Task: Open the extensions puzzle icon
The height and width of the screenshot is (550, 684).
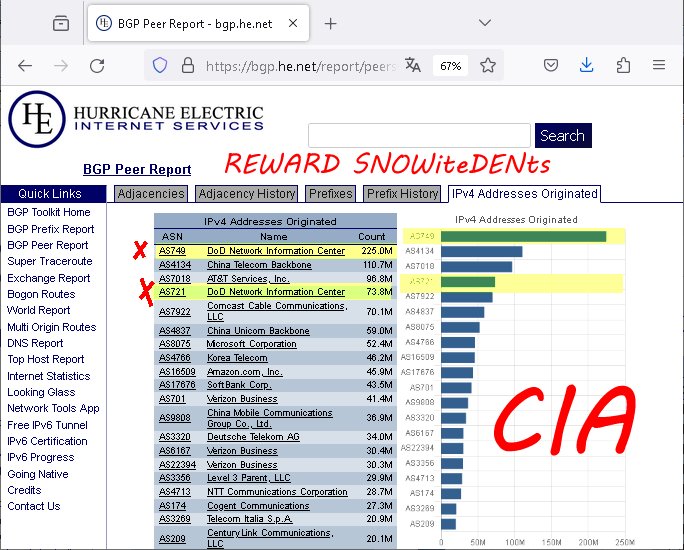Action: pos(623,65)
